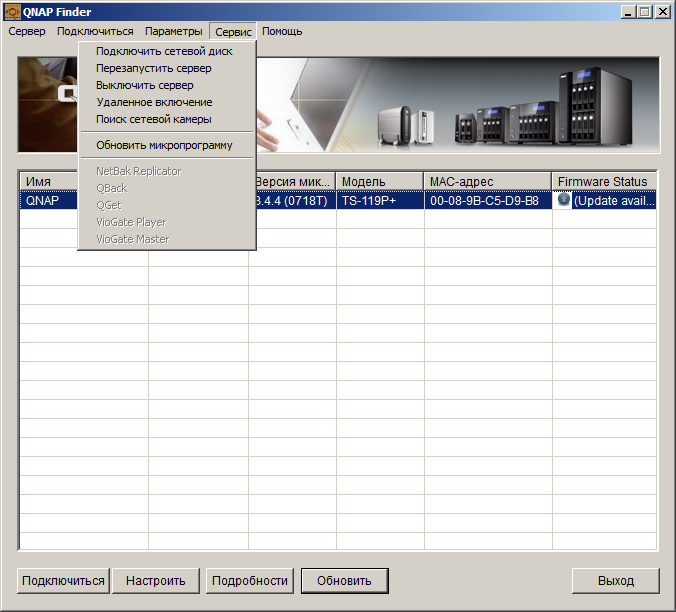676x612 pixels.
Task: Click the QNAP Finder title bar icon
Action: [x=12, y=12]
